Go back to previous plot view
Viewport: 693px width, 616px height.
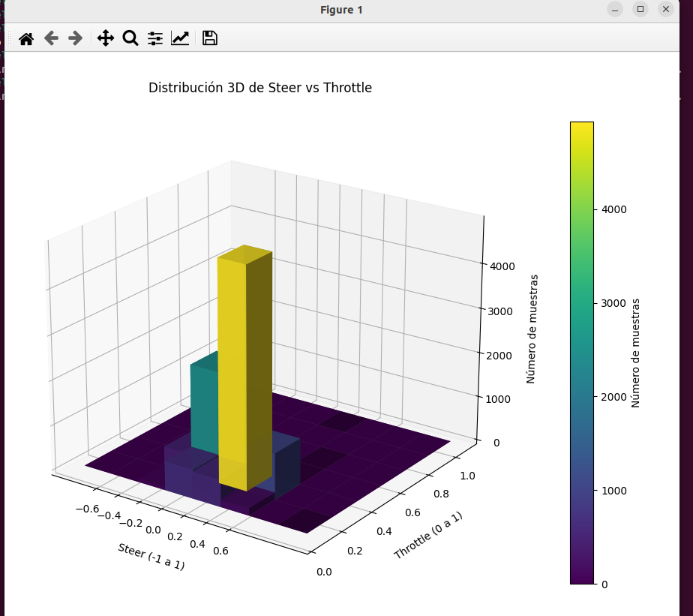[50, 38]
